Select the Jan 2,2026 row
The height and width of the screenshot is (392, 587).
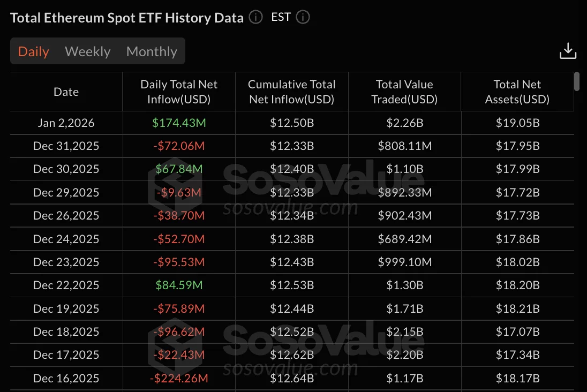(66, 123)
